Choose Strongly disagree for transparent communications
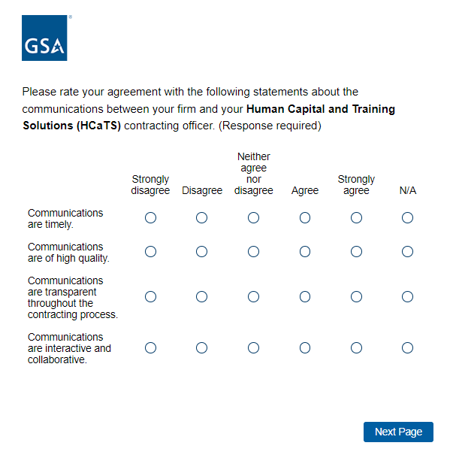The height and width of the screenshot is (476, 453). (150, 297)
